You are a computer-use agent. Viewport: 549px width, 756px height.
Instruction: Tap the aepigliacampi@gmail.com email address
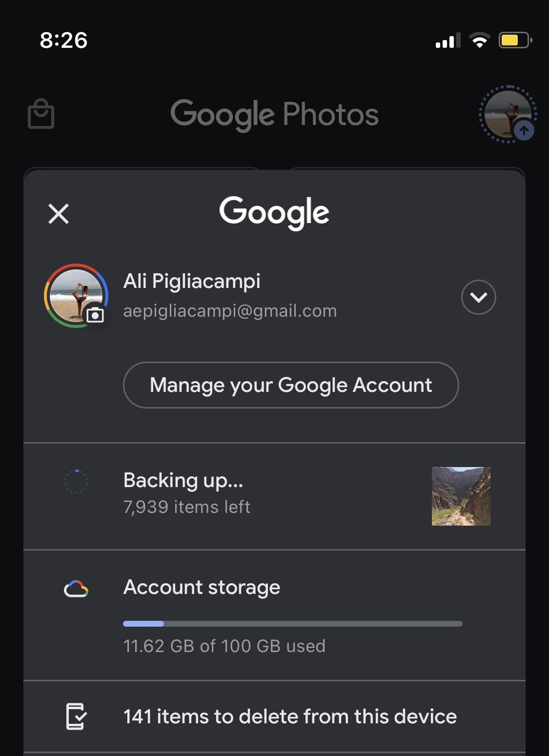coord(230,311)
